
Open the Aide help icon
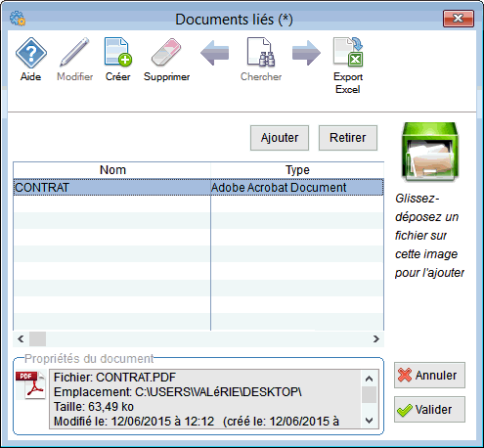pos(31,53)
